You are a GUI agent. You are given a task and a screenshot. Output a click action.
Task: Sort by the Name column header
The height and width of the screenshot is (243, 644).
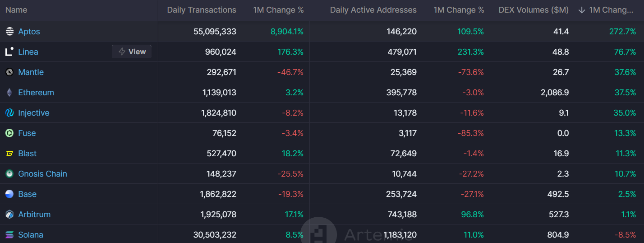pyautogui.click(x=16, y=10)
